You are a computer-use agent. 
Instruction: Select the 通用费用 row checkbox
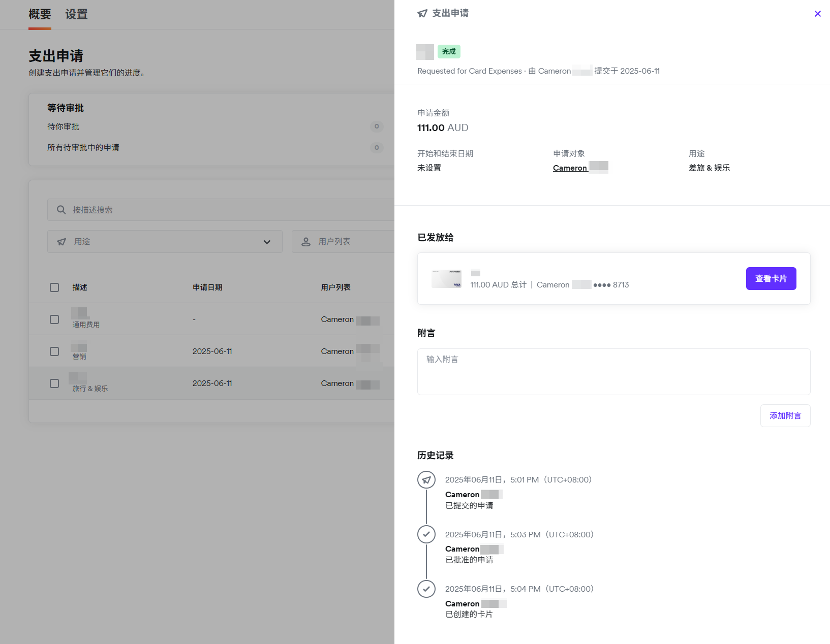(x=54, y=319)
